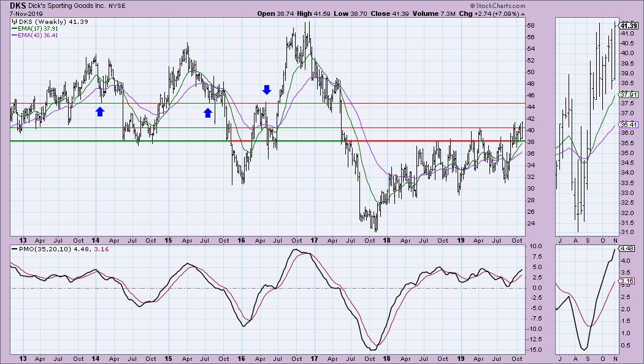Click year 19 label under the PMO panel

tap(461, 358)
